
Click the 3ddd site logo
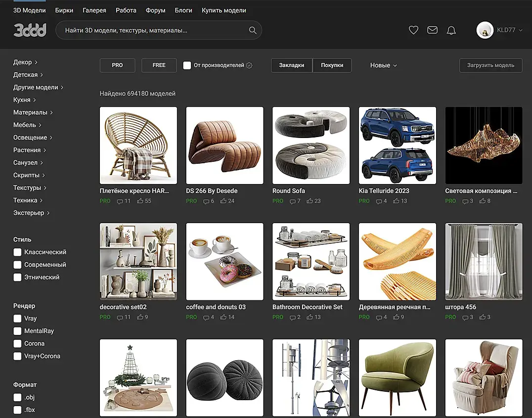pos(30,30)
